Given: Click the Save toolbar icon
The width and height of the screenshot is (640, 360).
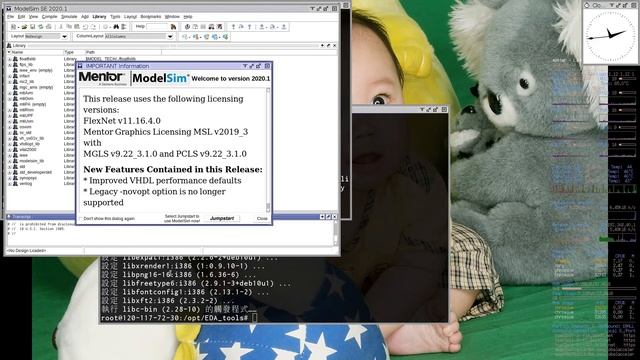Looking at the screenshot, I should (33, 27).
